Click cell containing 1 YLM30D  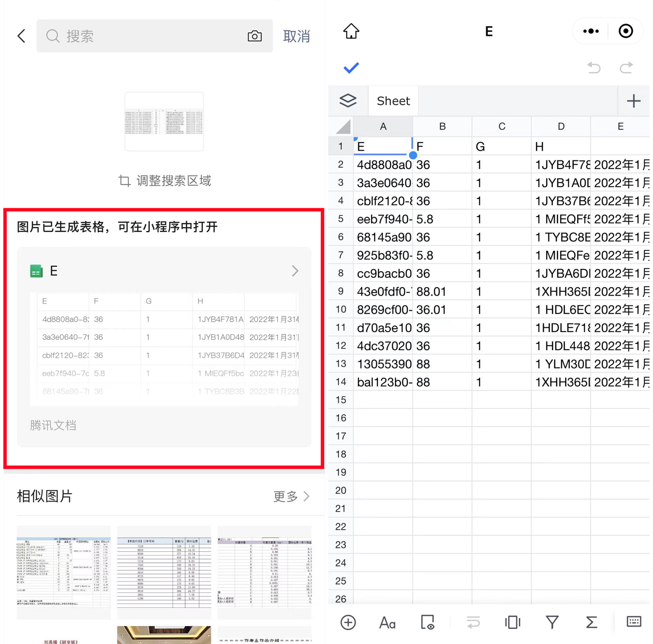pos(561,364)
